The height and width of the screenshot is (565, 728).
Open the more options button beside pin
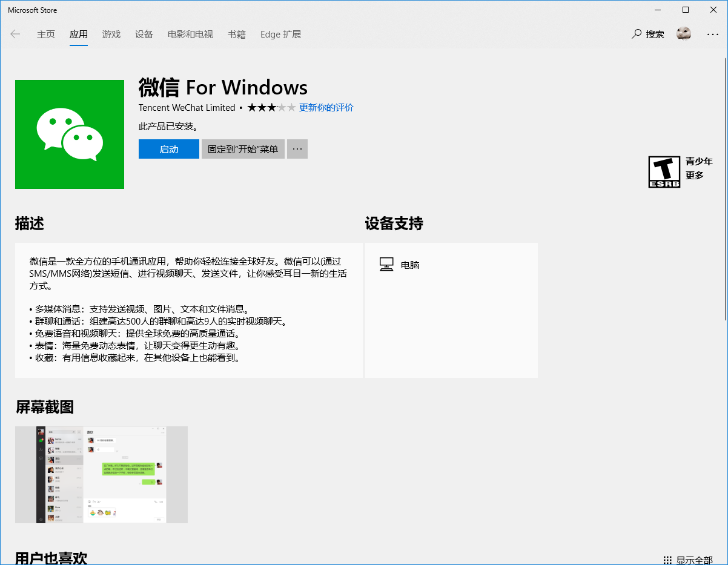click(x=297, y=149)
